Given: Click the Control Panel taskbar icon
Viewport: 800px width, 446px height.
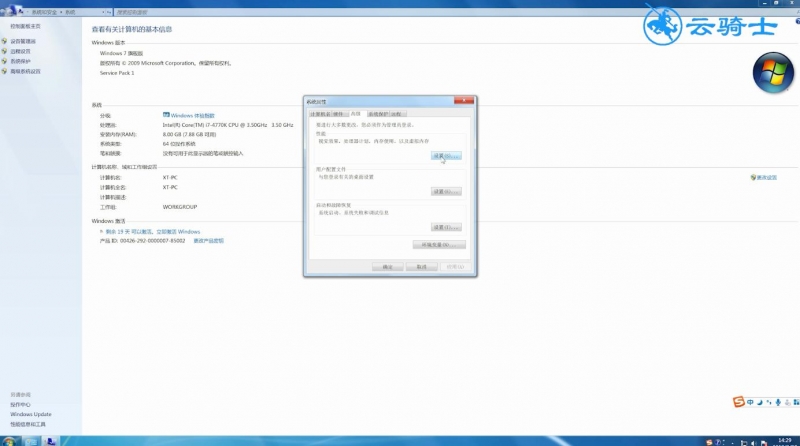Looking at the screenshot, I should pos(51,441).
